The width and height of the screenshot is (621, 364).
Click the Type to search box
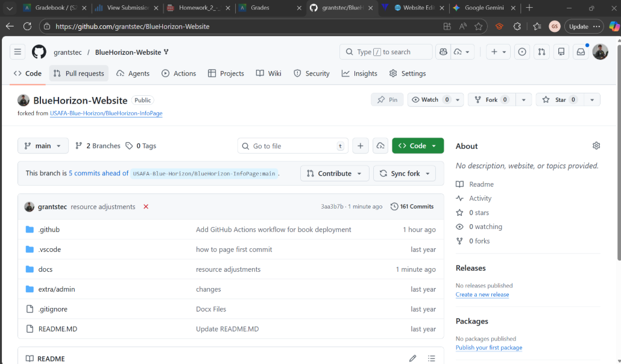pos(386,52)
